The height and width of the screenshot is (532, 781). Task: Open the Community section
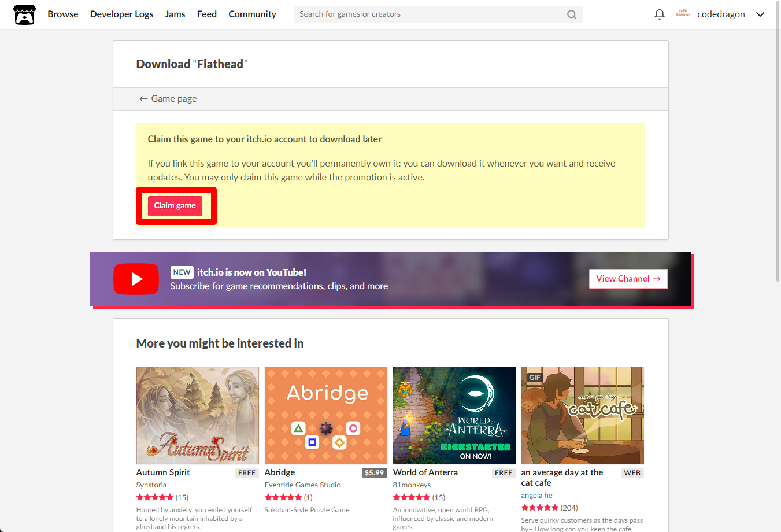[252, 14]
